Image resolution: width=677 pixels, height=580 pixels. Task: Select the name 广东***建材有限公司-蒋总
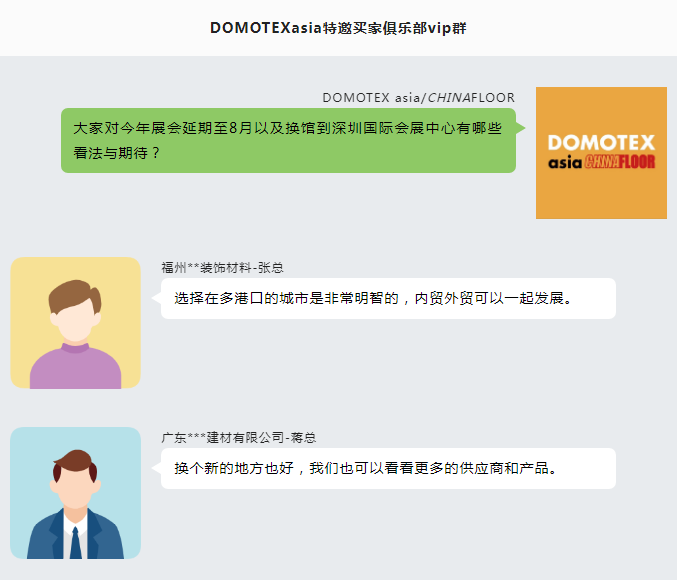pyautogui.click(x=239, y=438)
